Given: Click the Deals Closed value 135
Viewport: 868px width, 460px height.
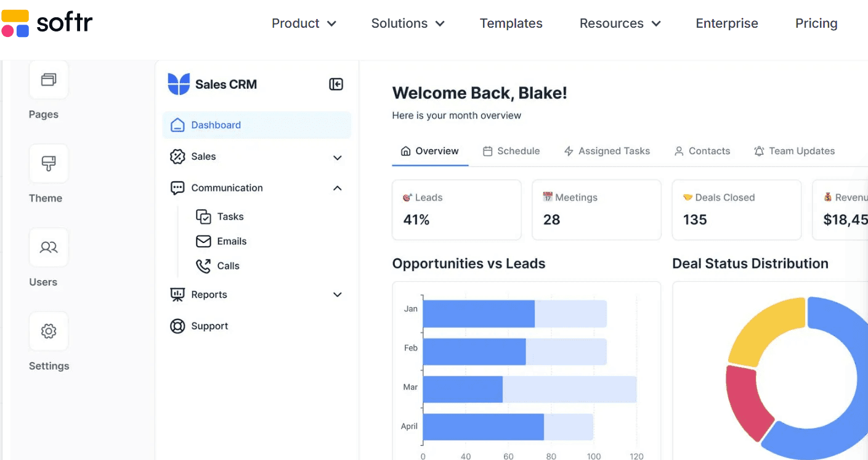Looking at the screenshot, I should pos(695,220).
